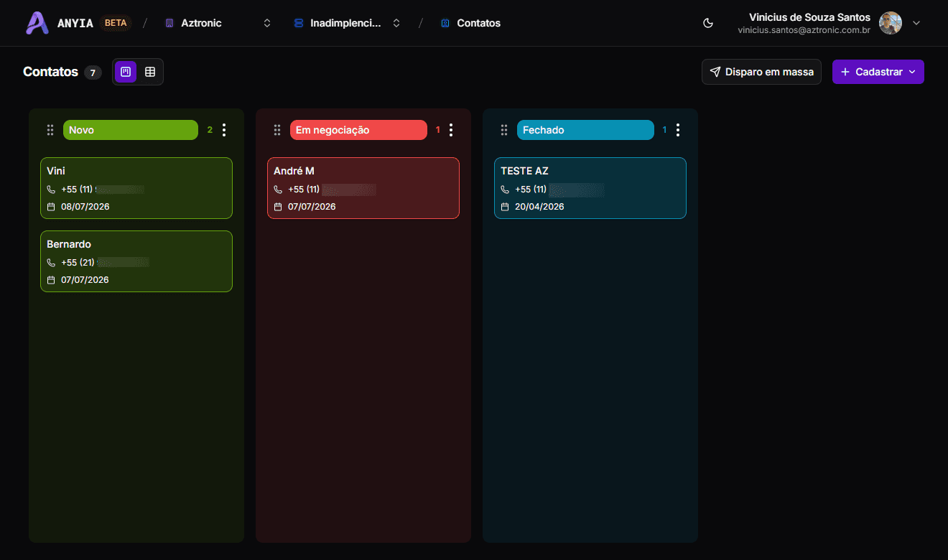Open the TESTE AZ contact card
948x560 pixels.
(x=590, y=188)
